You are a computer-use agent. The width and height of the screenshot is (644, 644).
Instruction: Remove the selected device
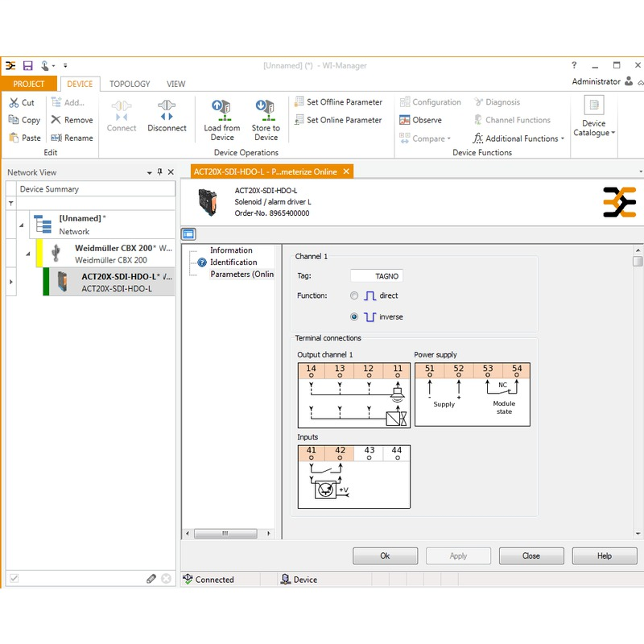[72, 120]
